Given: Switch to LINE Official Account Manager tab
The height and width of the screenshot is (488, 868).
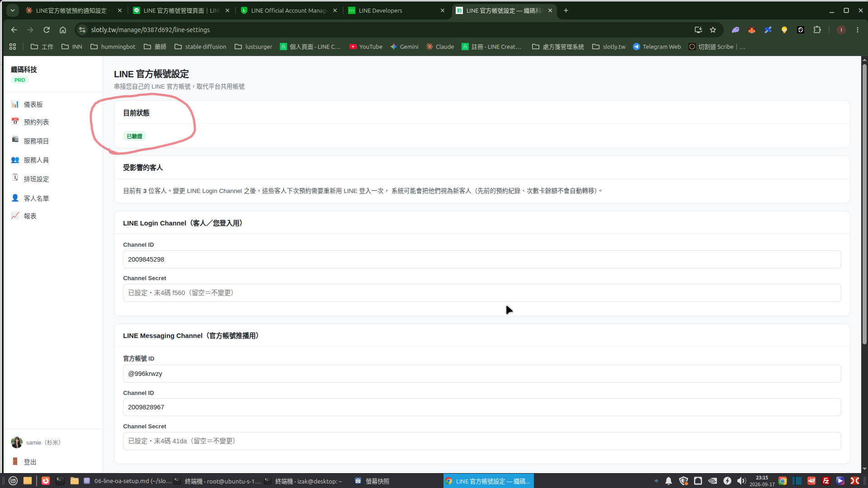Looking at the screenshot, I should coord(288,10).
